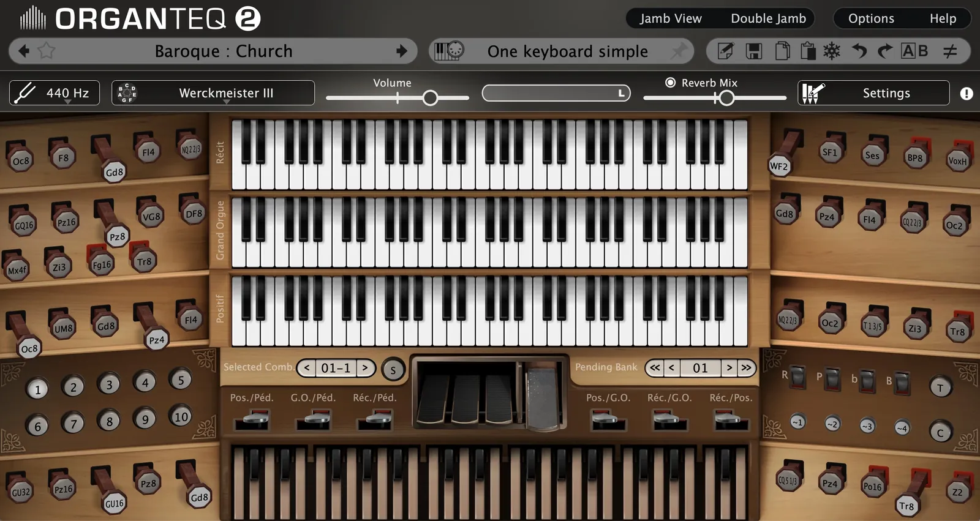Pin the One keyboard simple layout
The width and height of the screenshot is (980, 521).
coord(678,51)
